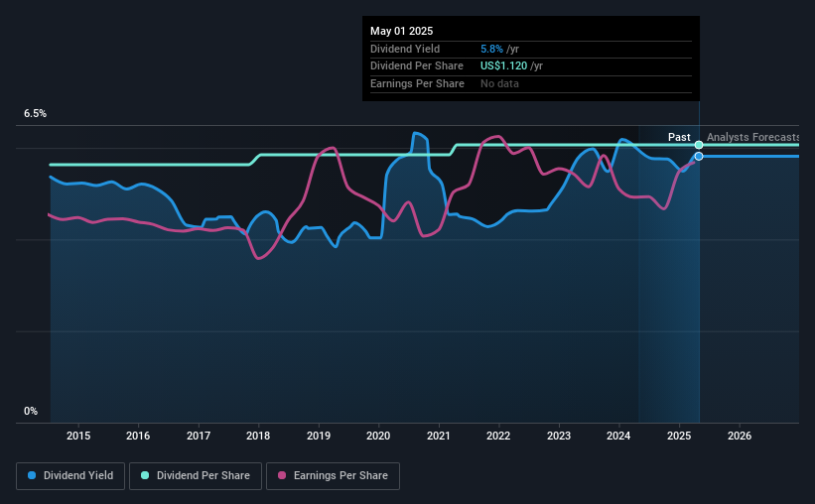Click the 2021 x-axis label

pyautogui.click(x=439, y=436)
